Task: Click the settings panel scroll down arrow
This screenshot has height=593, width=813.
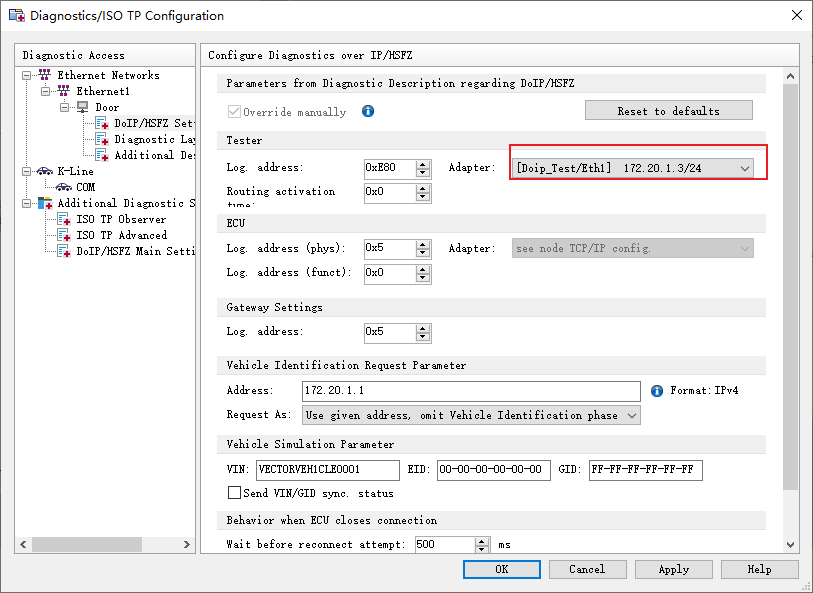Action: (x=790, y=544)
